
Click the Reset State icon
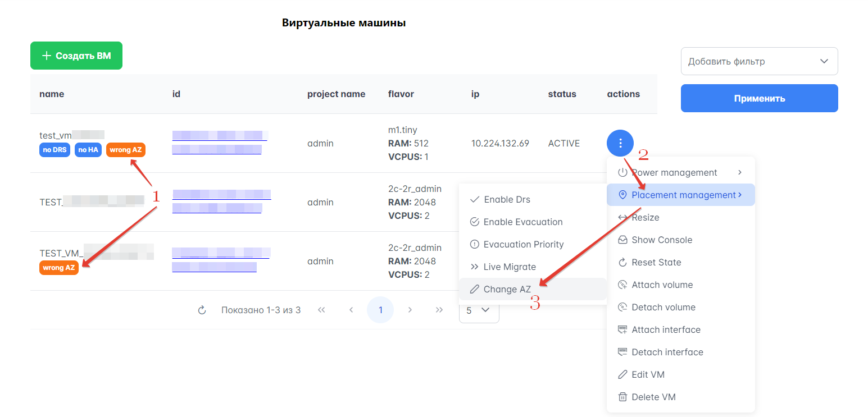coord(622,262)
